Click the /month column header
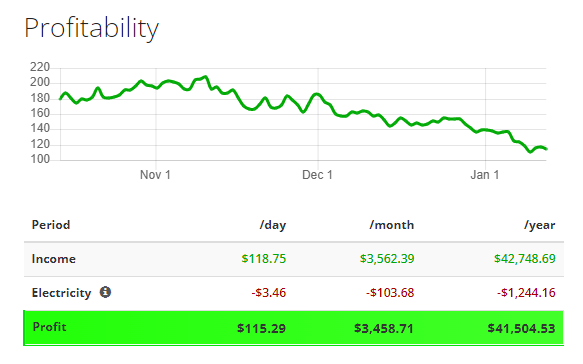This screenshot has height=364, width=583. point(392,225)
